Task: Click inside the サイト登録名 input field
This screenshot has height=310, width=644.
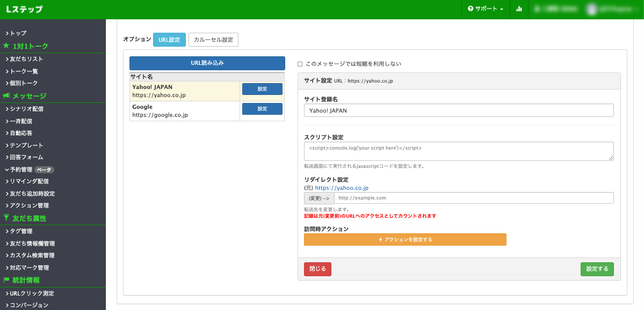Action: [458, 110]
